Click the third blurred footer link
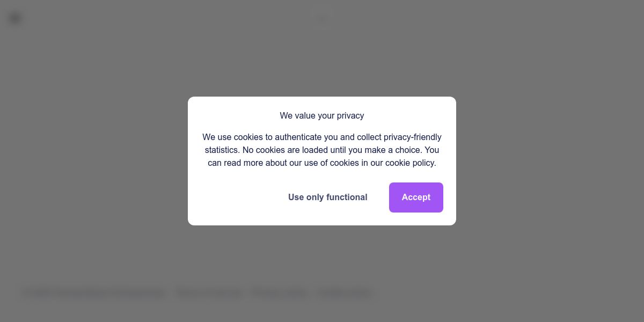Image resolution: width=644 pixels, height=322 pixels. 280,293
